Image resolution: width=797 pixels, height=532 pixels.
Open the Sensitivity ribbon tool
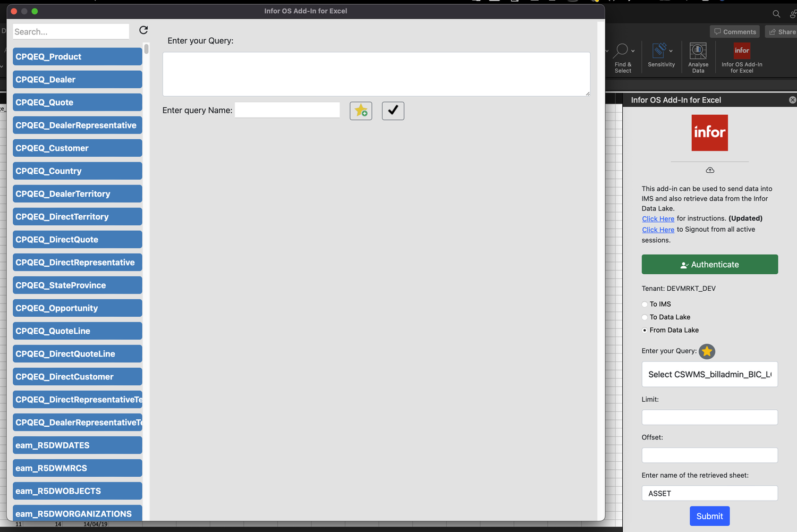click(661, 55)
